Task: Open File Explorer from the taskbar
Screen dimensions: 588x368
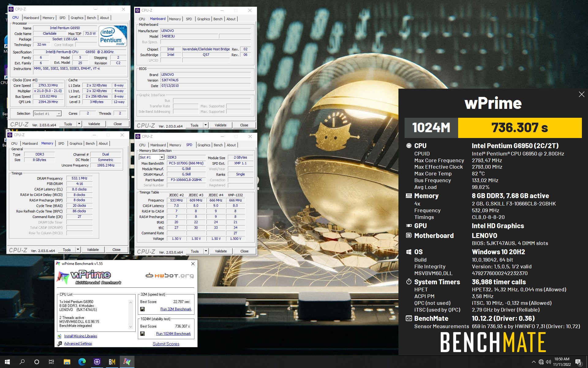Action: point(67,362)
